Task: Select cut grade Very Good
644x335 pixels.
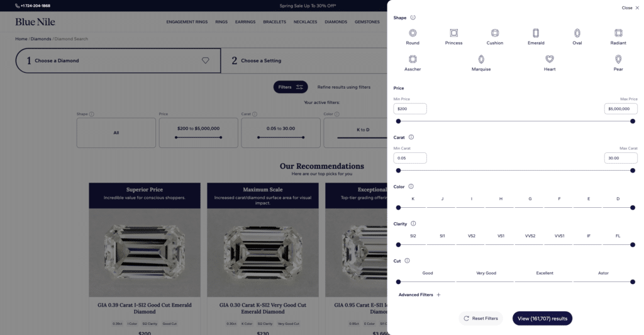Action: (486, 273)
